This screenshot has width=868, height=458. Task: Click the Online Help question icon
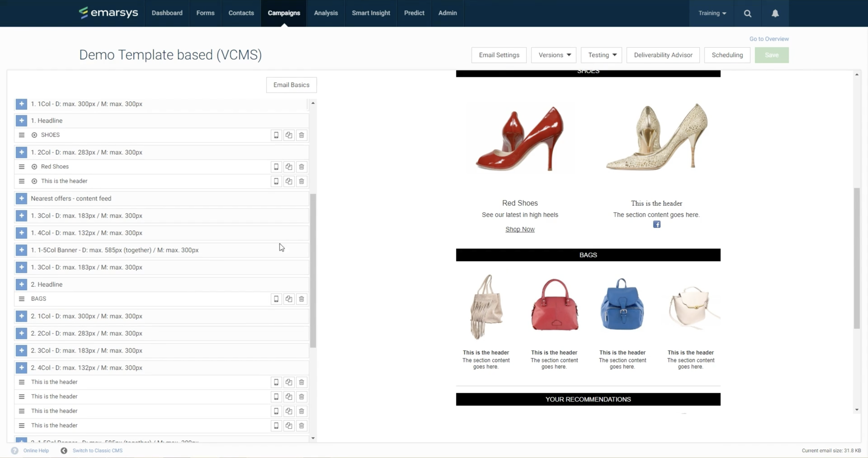click(15, 451)
